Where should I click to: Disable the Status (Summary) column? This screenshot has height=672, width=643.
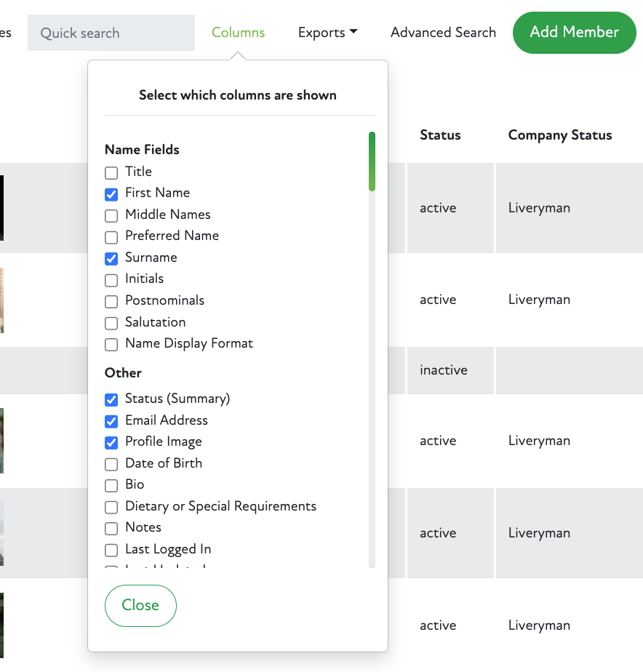click(111, 399)
